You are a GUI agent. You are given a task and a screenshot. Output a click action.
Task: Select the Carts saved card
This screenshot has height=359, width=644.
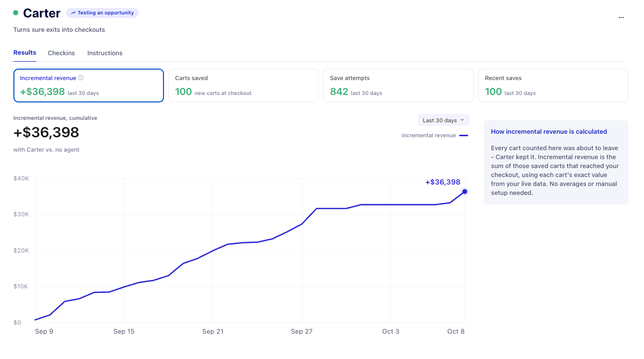[x=243, y=86]
